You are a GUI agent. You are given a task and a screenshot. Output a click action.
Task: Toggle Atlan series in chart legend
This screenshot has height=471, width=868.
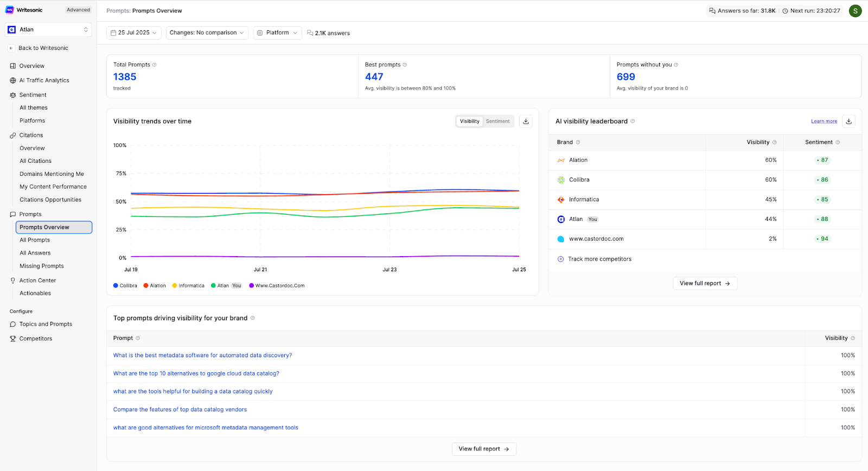(x=226, y=285)
